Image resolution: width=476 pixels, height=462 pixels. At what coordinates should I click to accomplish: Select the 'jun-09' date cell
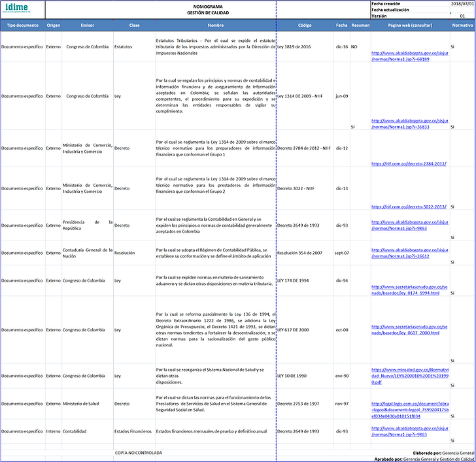[x=342, y=96]
